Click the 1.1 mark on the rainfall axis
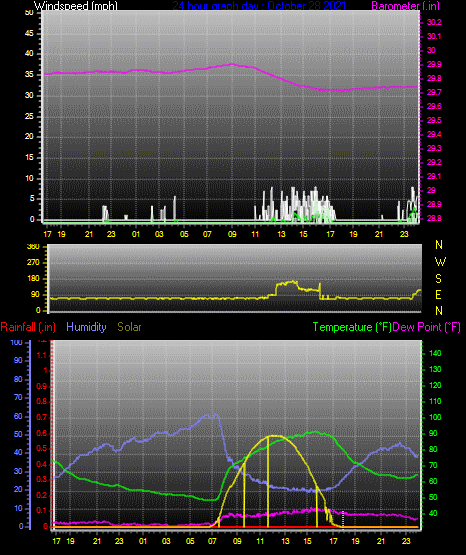 tap(42, 355)
